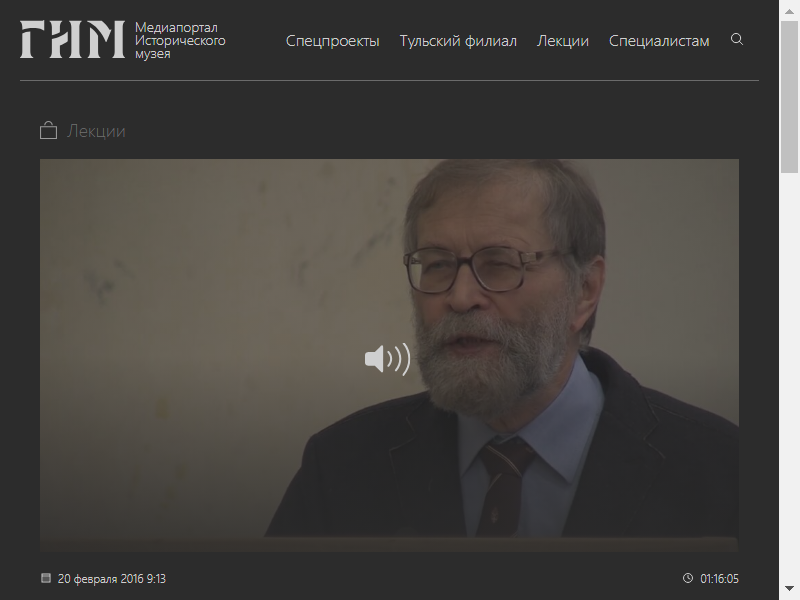Click the ГИМ logo
Screen dimensions: 800x600
pyautogui.click(x=72, y=39)
